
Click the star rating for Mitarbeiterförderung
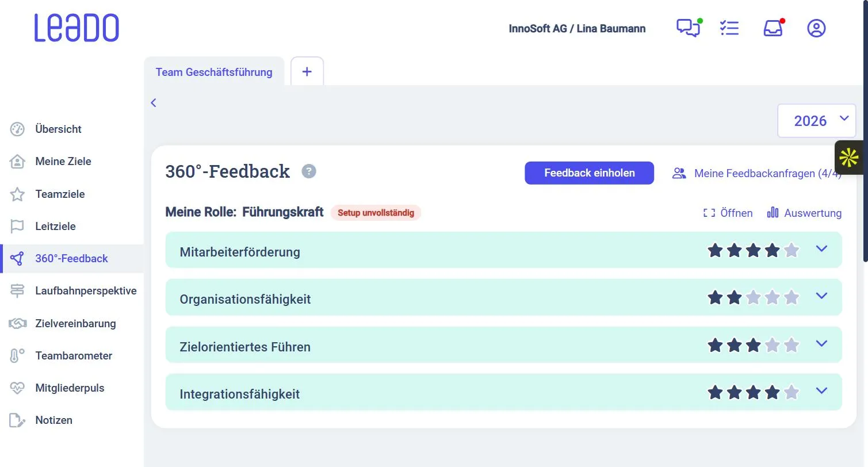[x=753, y=250]
